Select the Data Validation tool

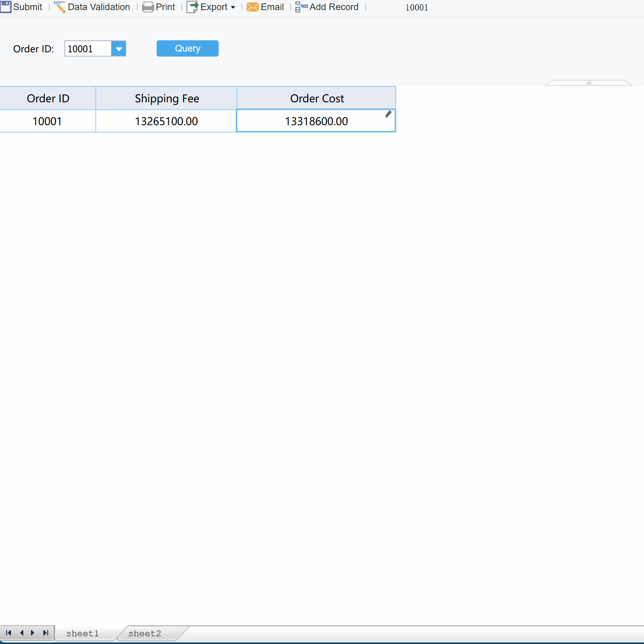[x=59, y=7]
